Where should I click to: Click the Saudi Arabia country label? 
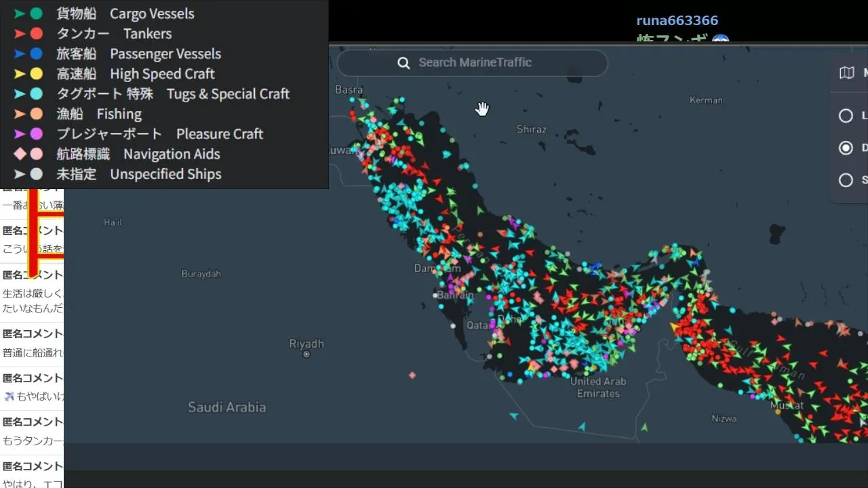(x=226, y=407)
